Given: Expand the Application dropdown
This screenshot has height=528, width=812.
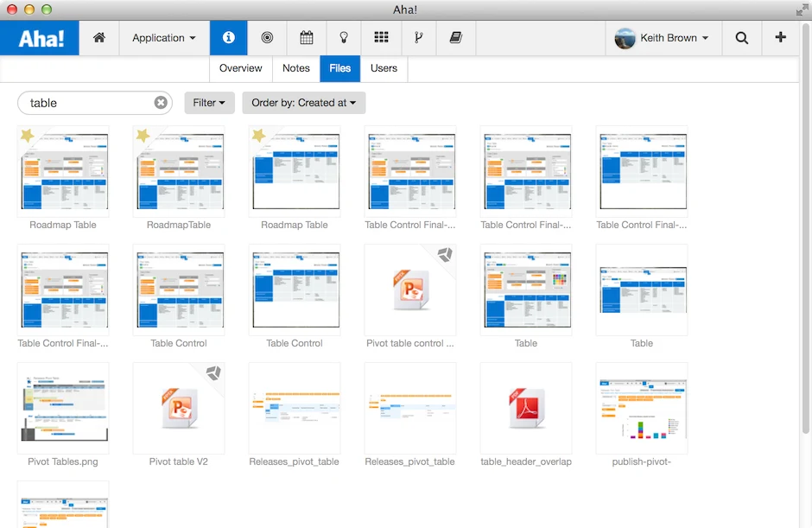Looking at the screenshot, I should (x=163, y=38).
